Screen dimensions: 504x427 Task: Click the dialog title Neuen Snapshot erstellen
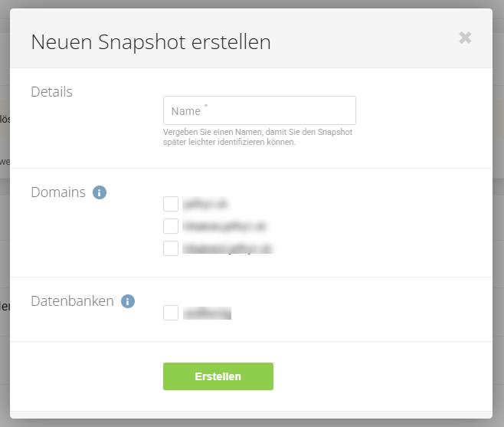click(151, 42)
